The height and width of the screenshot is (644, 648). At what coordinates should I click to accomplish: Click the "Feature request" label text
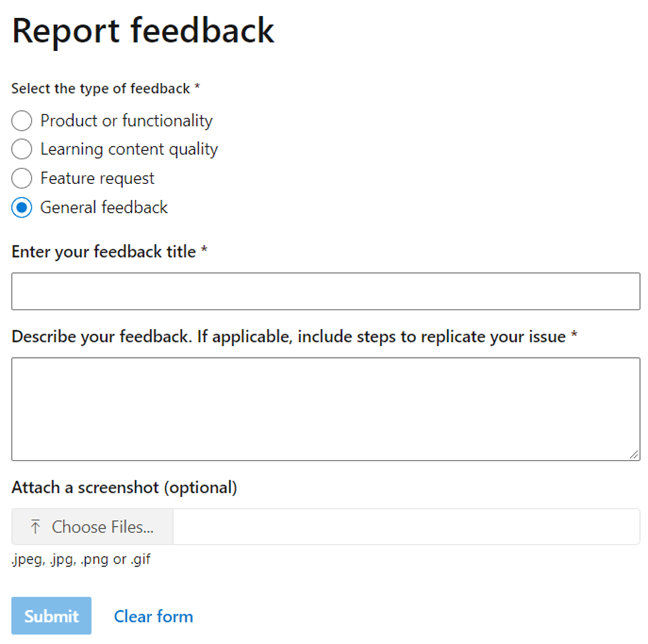tap(97, 179)
